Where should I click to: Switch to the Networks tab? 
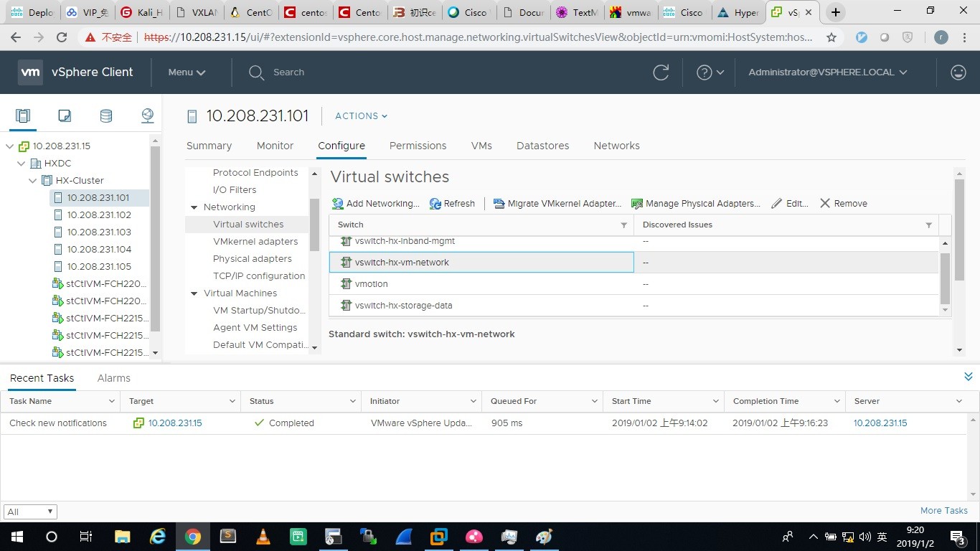[x=616, y=146]
